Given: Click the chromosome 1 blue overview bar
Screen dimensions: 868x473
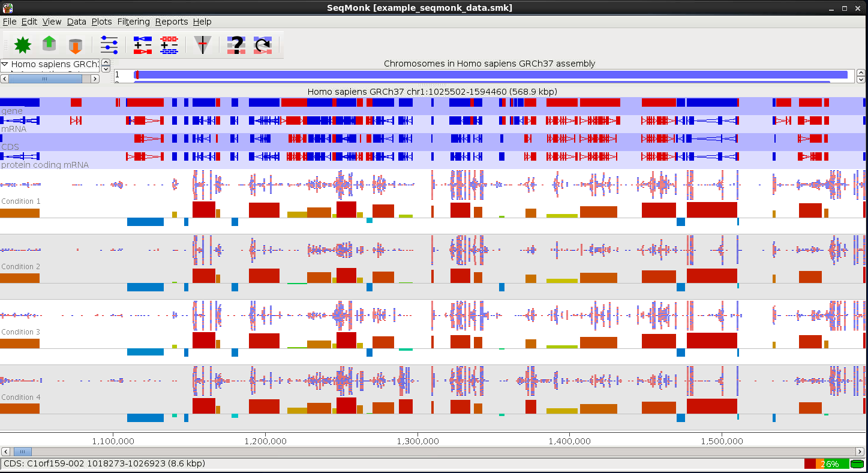Looking at the screenshot, I should click(x=492, y=74).
